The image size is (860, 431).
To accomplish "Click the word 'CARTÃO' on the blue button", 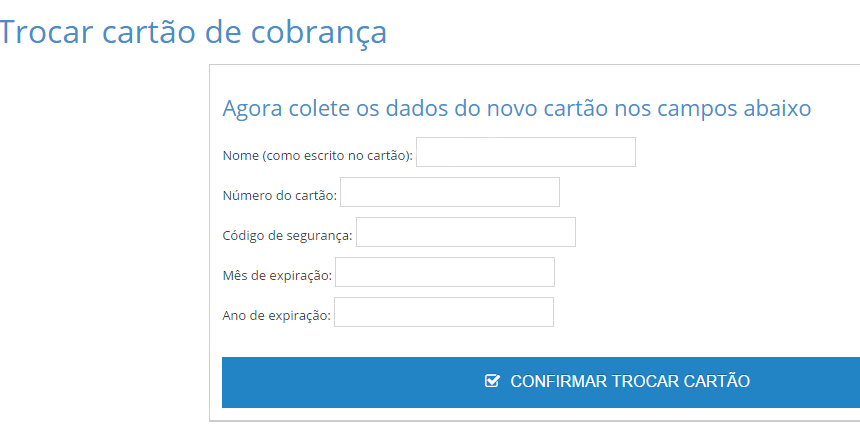I will 717,381.
